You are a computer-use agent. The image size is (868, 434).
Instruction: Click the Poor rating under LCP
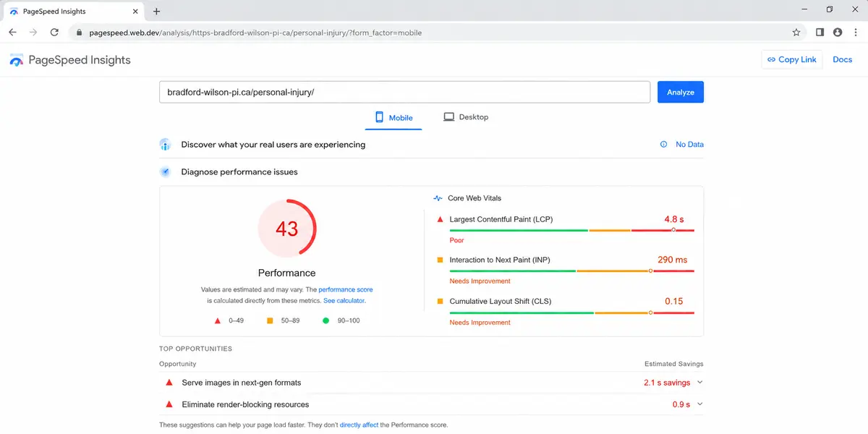pos(457,240)
